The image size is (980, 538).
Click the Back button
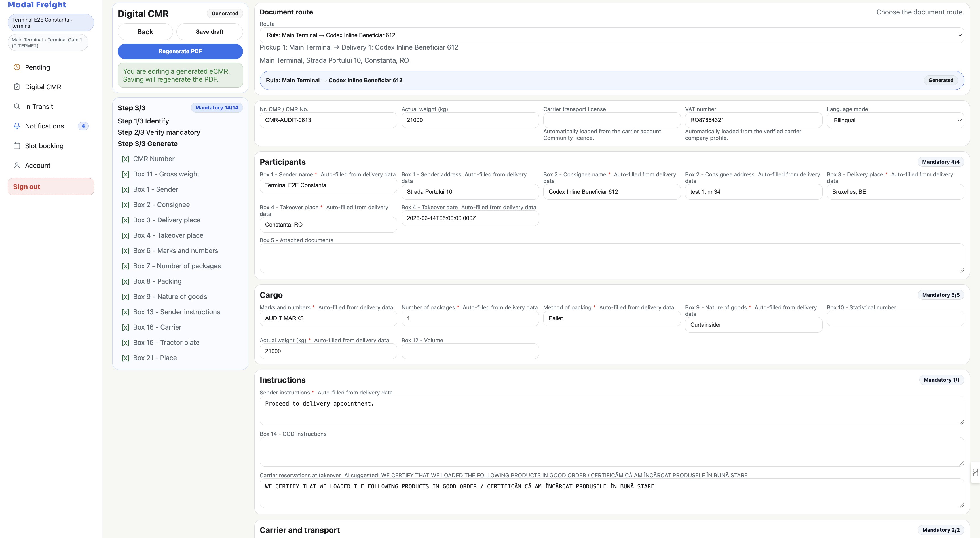coord(145,32)
